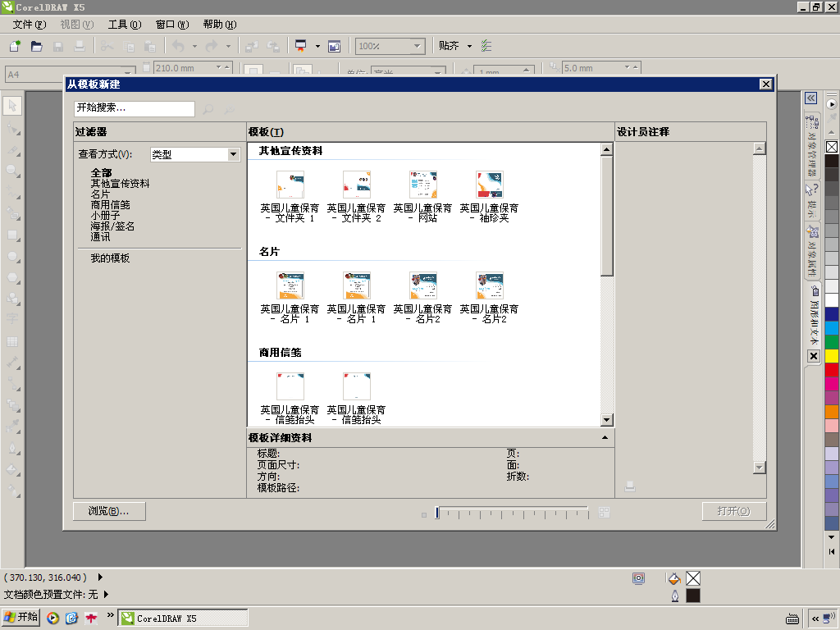Expand the Redo history dropdown arrow
Image resolution: width=840 pixels, height=630 pixels.
(x=228, y=46)
